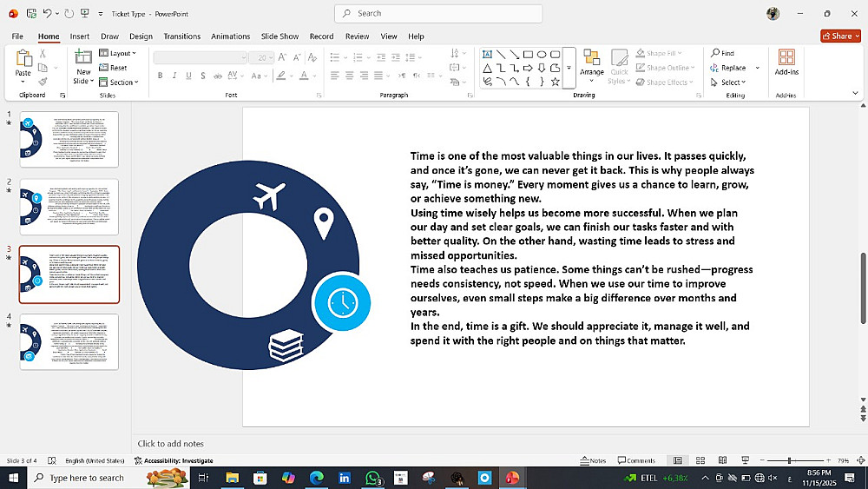Viewport: 868px width, 489px height.
Task: Click the Cut scissors icon
Action: coord(43,53)
